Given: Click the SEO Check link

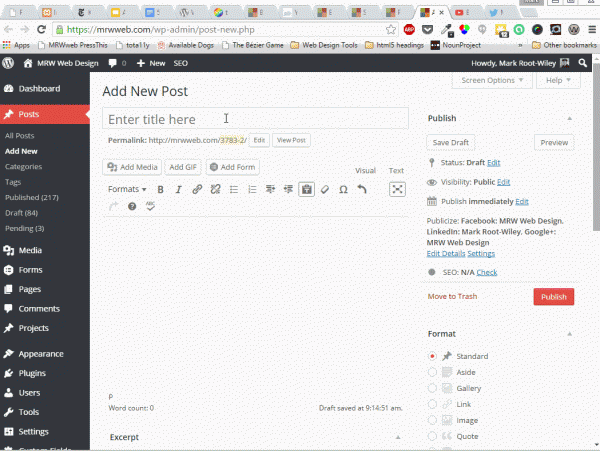Looking at the screenshot, I should [487, 272].
